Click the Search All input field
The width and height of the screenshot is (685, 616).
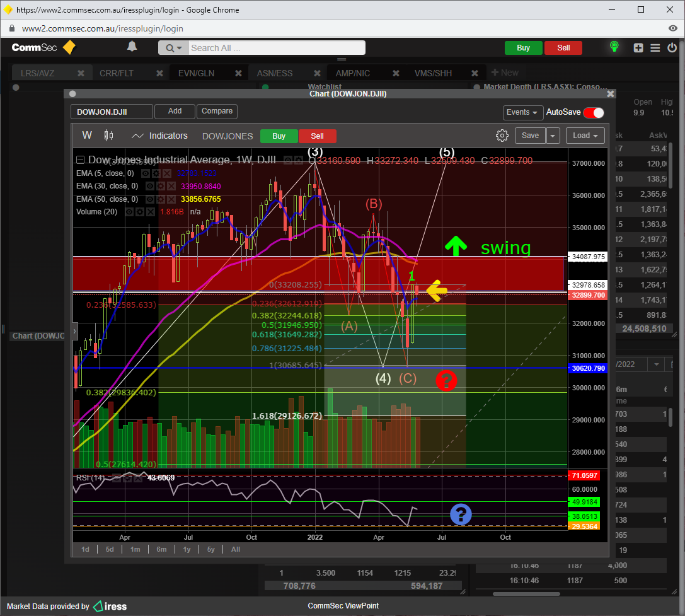pos(276,48)
